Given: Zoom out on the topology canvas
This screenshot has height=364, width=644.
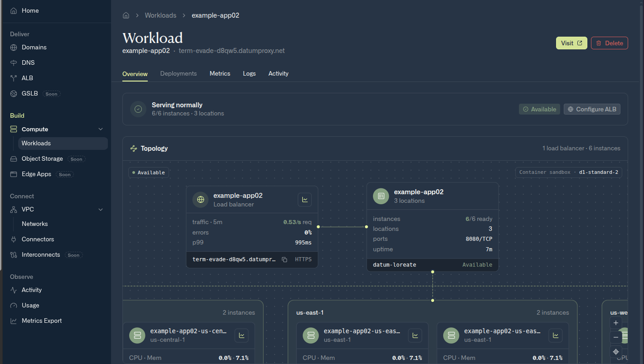Looking at the screenshot, I should tap(615, 337).
